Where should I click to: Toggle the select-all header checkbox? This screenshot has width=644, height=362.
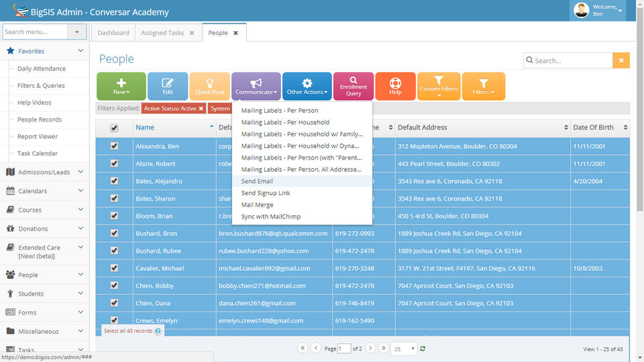pyautogui.click(x=114, y=128)
